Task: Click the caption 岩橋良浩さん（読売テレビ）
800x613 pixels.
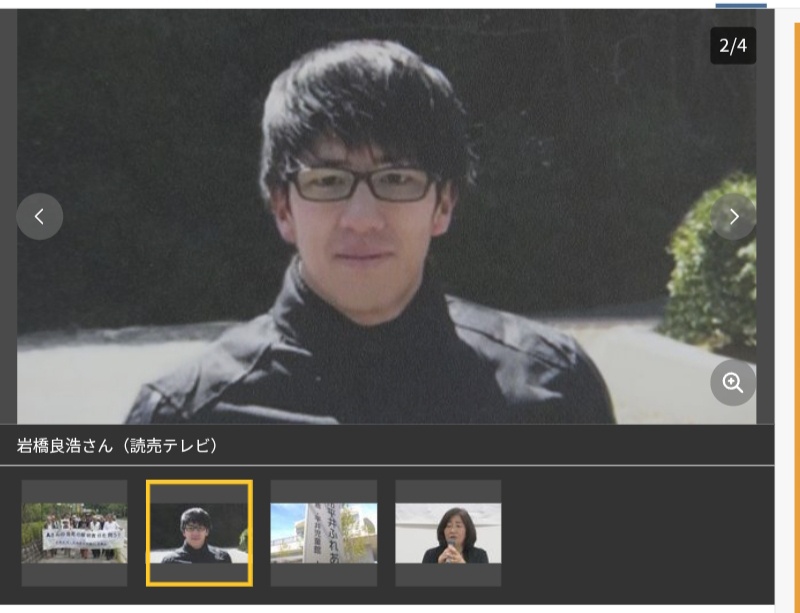Action: [x=117, y=446]
